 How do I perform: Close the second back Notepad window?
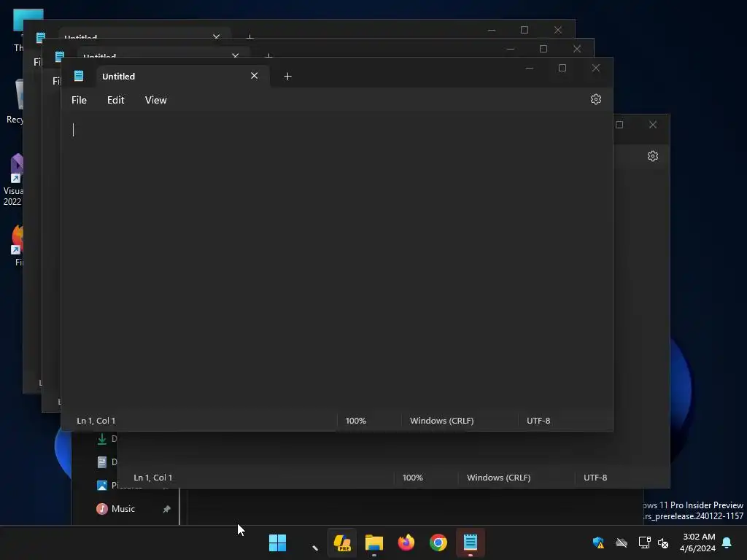point(577,49)
